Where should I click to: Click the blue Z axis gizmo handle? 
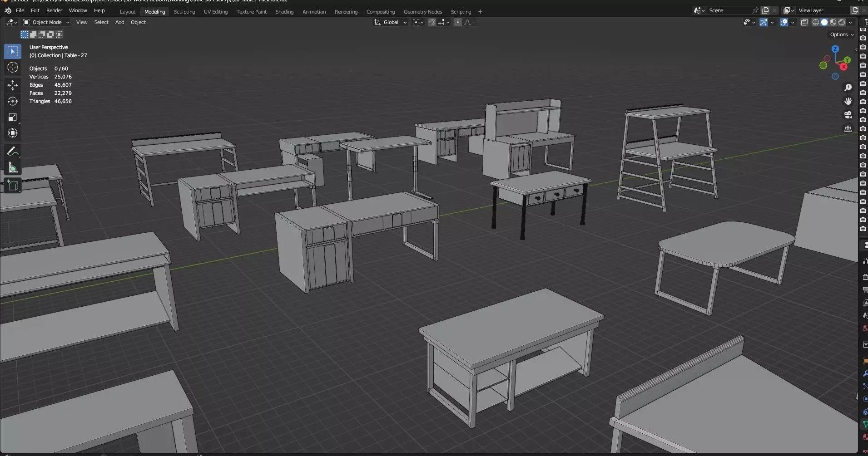pyautogui.click(x=835, y=49)
